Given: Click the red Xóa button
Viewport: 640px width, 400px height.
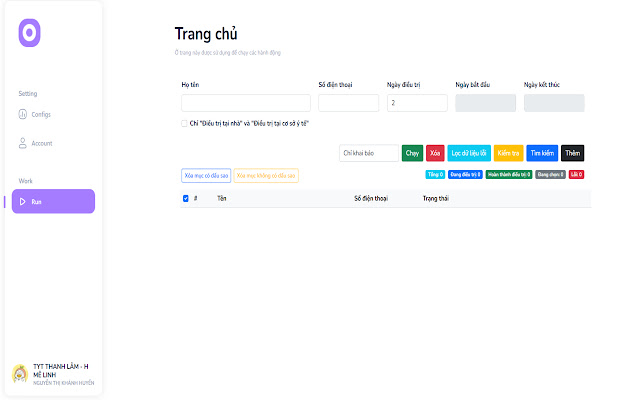Looking at the screenshot, I should click(x=435, y=153).
